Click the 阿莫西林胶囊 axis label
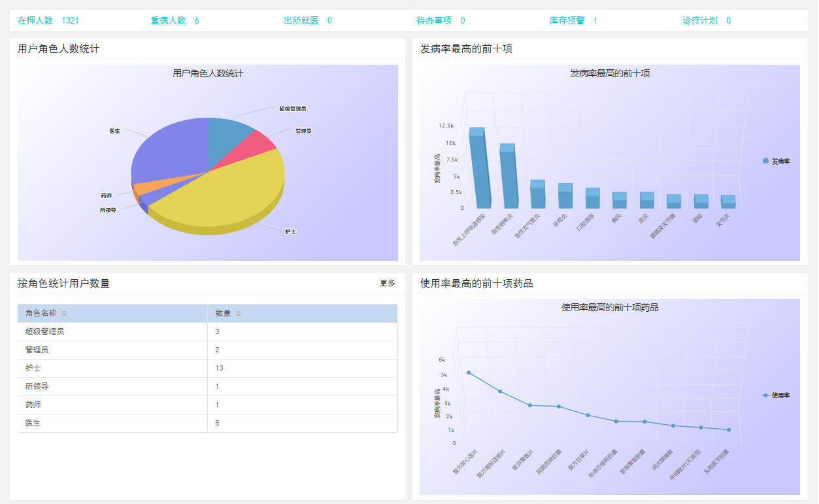 550,462
